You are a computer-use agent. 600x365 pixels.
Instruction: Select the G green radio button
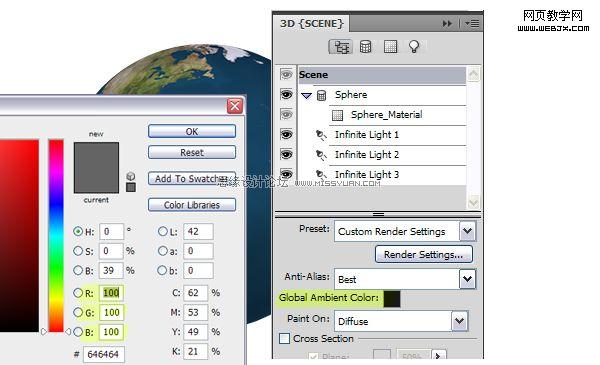(x=78, y=312)
